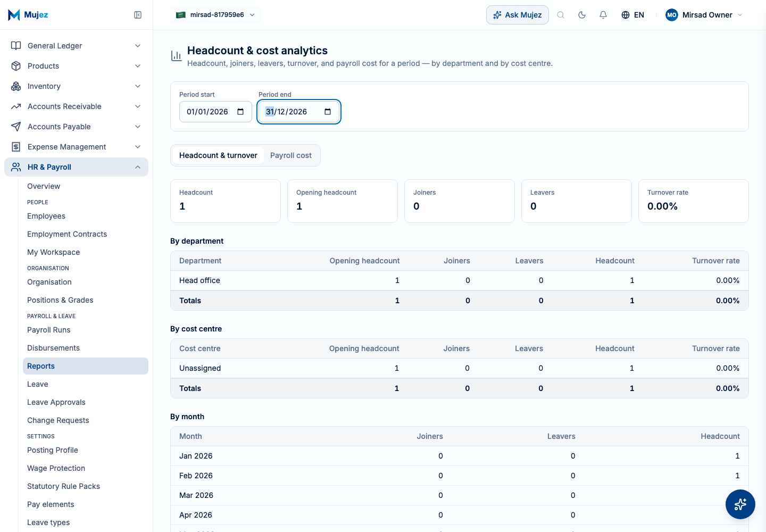Click the Unassigned cost centre row
Viewport: 766px width, 532px height.
[460, 368]
